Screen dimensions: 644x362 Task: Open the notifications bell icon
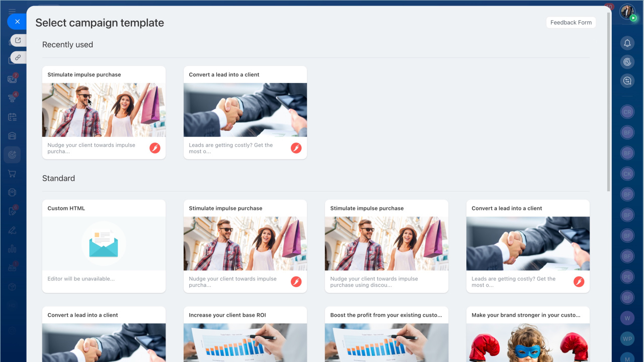[627, 43]
